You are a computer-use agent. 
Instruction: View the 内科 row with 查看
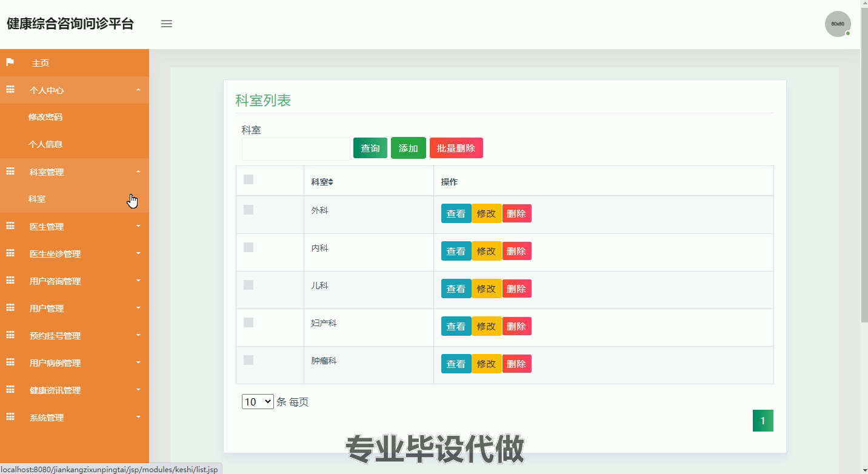click(456, 251)
